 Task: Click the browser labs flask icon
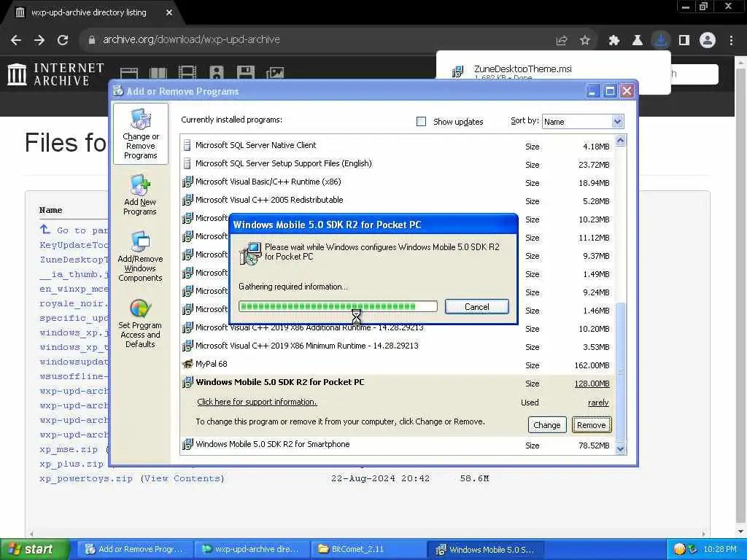[637, 41]
